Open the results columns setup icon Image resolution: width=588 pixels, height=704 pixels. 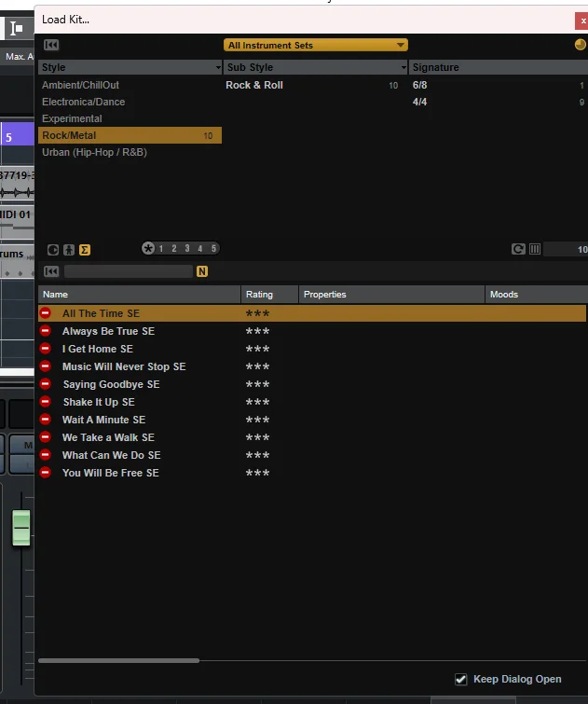535,249
